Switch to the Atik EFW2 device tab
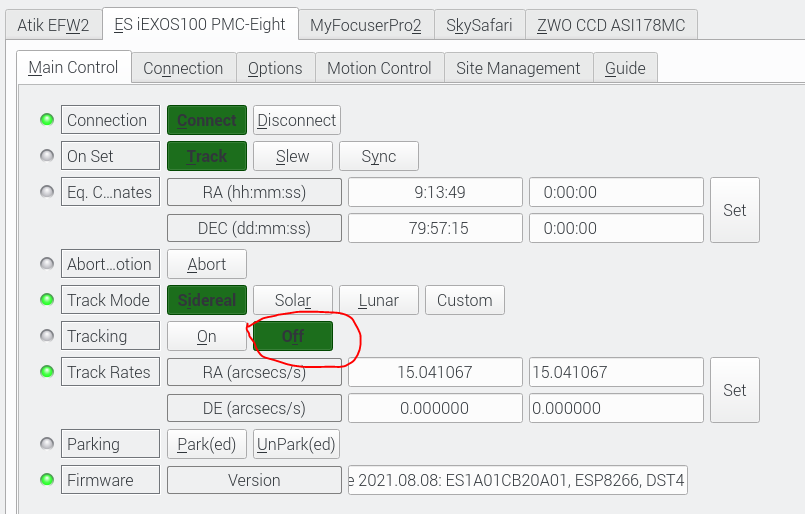The height and width of the screenshot is (514, 805). [53, 25]
